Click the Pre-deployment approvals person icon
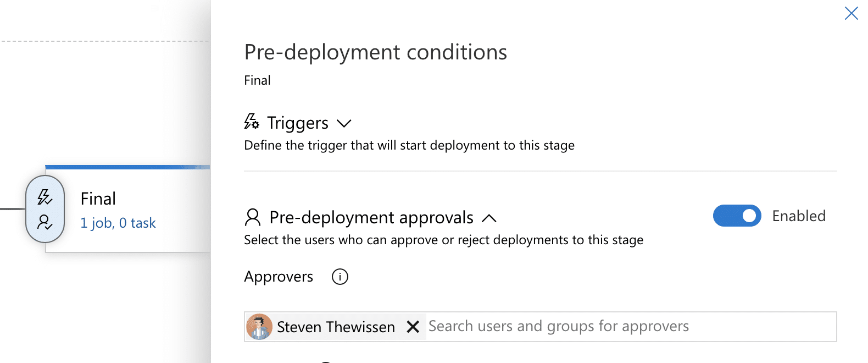 (253, 217)
